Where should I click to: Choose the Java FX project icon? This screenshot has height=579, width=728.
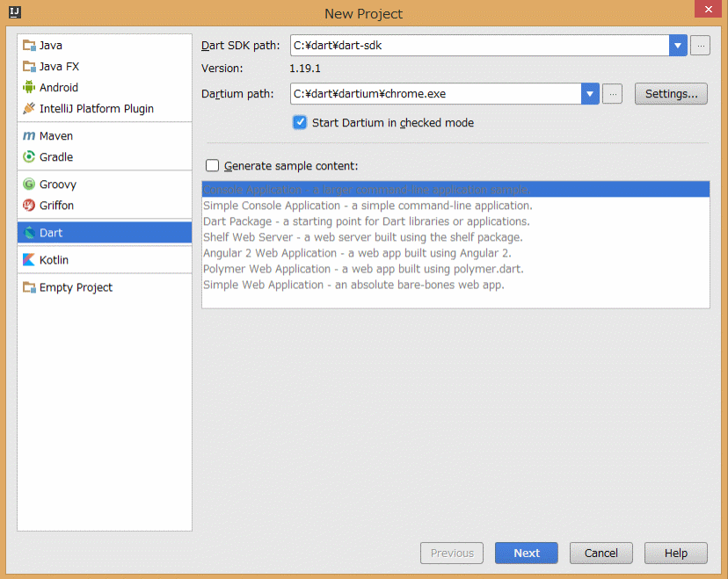[x=29, y=67]
